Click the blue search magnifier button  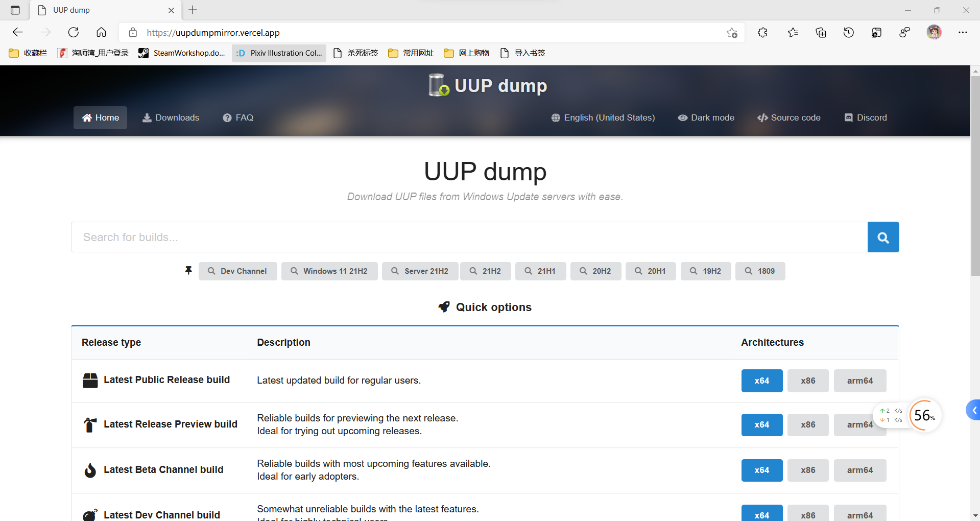click(883, 237)
